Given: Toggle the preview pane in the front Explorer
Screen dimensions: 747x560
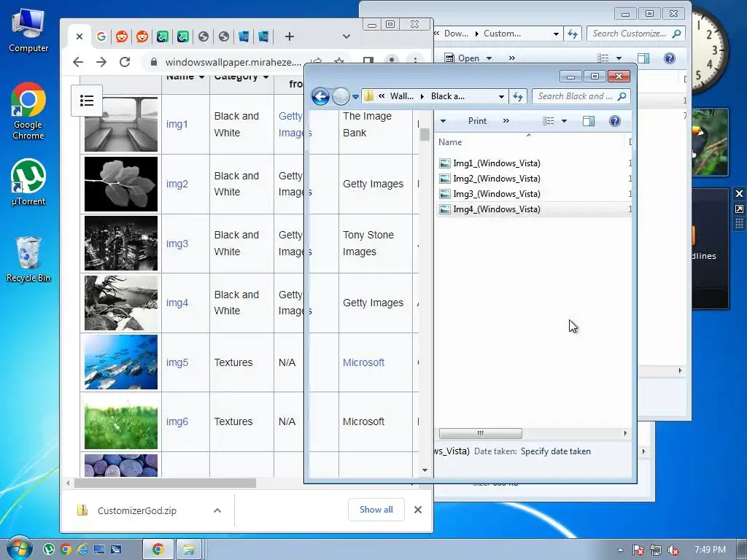Looking at the screenshot, I should pyautogui.click(x=589, y=121).
